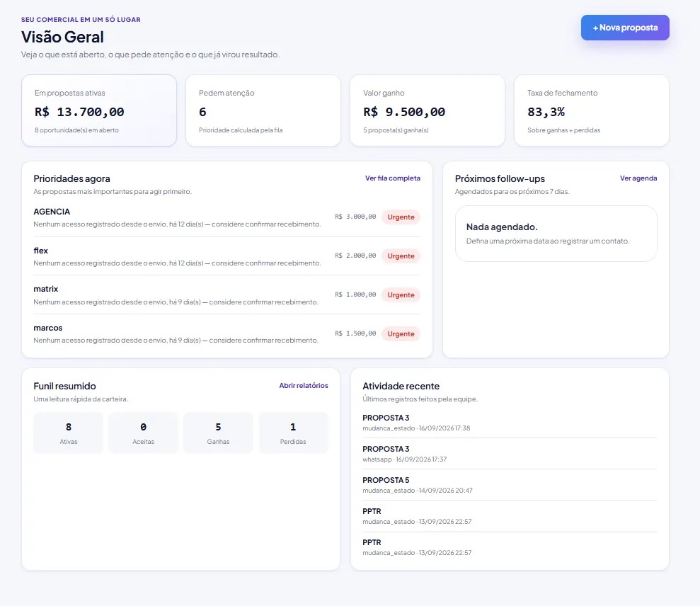700x606 pixels.
Task: Click the R$ 13.700,00 amount
Action: point(79,112)
